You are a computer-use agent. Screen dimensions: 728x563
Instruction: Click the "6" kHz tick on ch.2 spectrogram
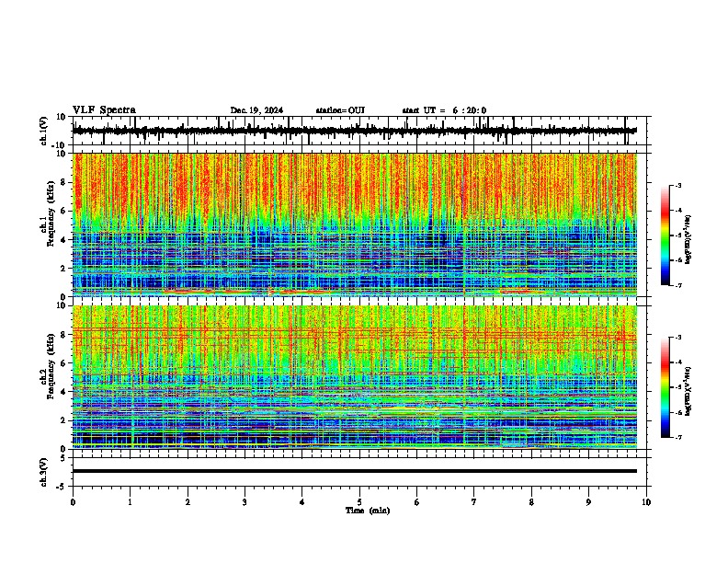(x=63, y=363)
